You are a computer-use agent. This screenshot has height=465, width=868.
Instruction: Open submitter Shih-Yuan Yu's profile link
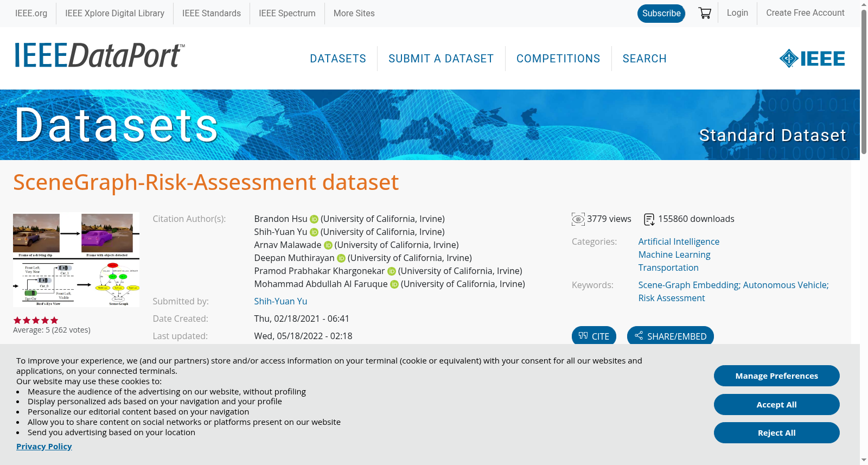coord(280,301)
